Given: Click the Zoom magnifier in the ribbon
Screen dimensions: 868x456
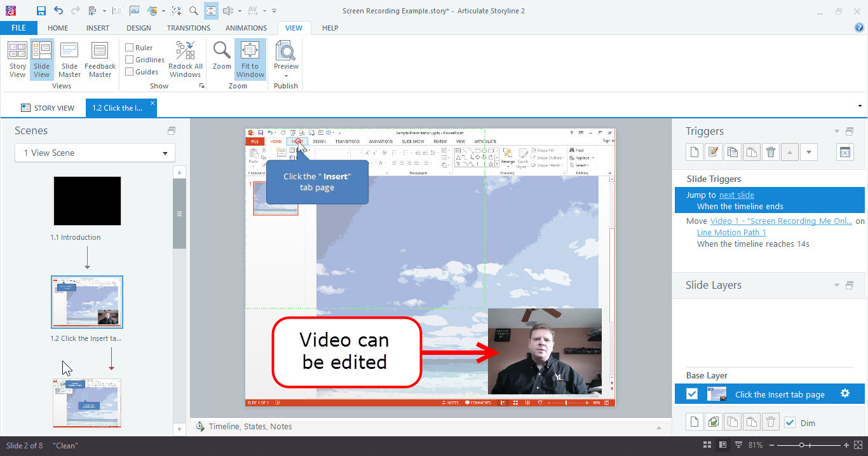Looking at the screenshot, I should (x=222, y=55).
